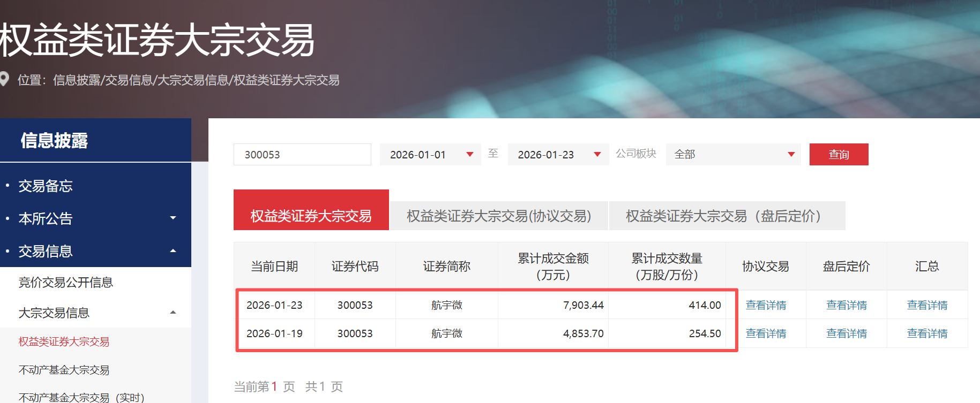Image resolution: width=980 pixels, height=403 pixels.
Task: Click the 公司板块 label
Action: click(636, 154)
